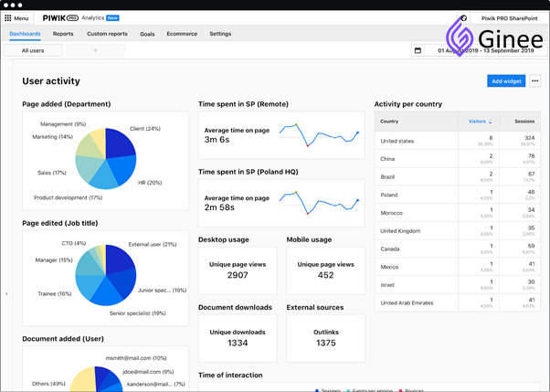The image size is (550, 392).
Task: Click the Trainee (16%) label
Action: (55, 293)
